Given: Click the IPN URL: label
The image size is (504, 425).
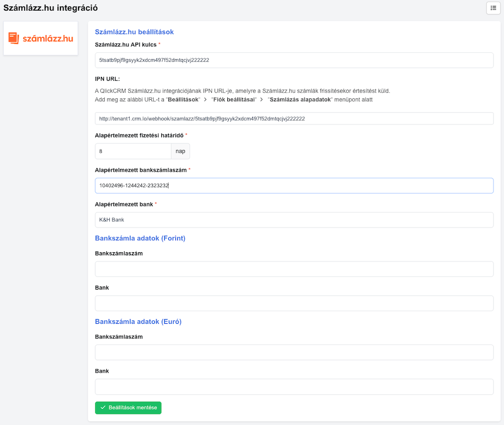Looking at the screenshot, I should point(107,79).
